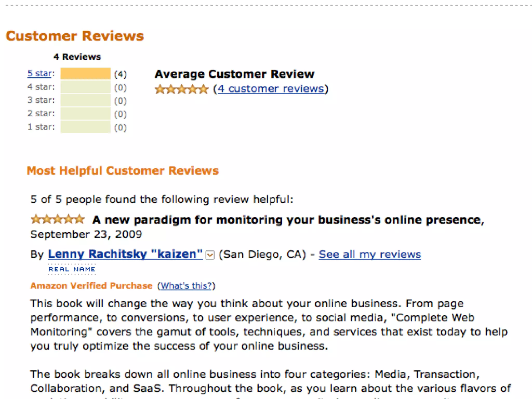Click the Average Customer Review heading
532x399 pixels.
point(235,74)
